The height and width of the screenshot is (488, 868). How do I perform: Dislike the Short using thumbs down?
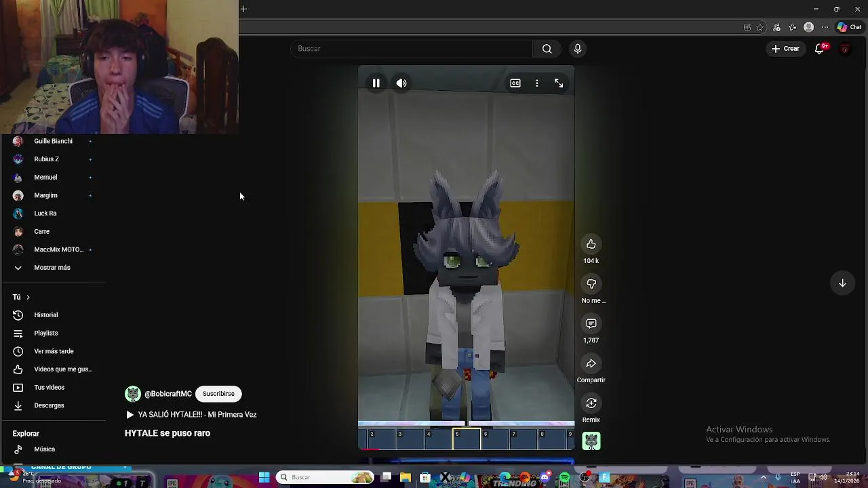(x=591, y=284)
